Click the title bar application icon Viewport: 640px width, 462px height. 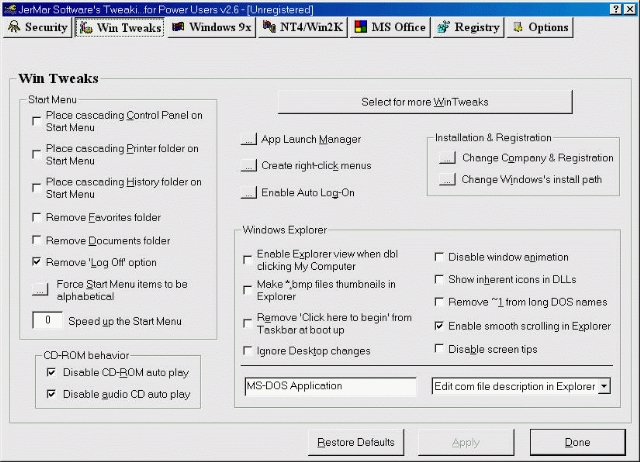tap(10, 9)
